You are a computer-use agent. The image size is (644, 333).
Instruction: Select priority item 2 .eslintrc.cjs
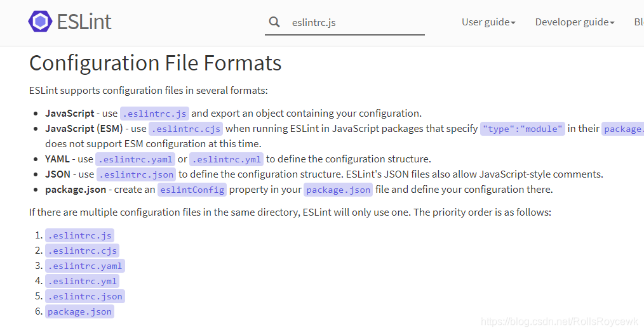pos(82,251)
